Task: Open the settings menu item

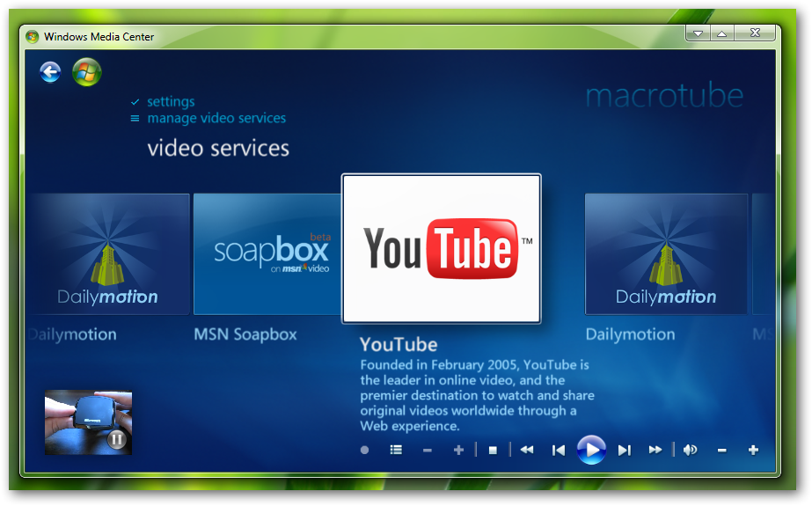Action: pyautogui.click(x=171, y=101)
